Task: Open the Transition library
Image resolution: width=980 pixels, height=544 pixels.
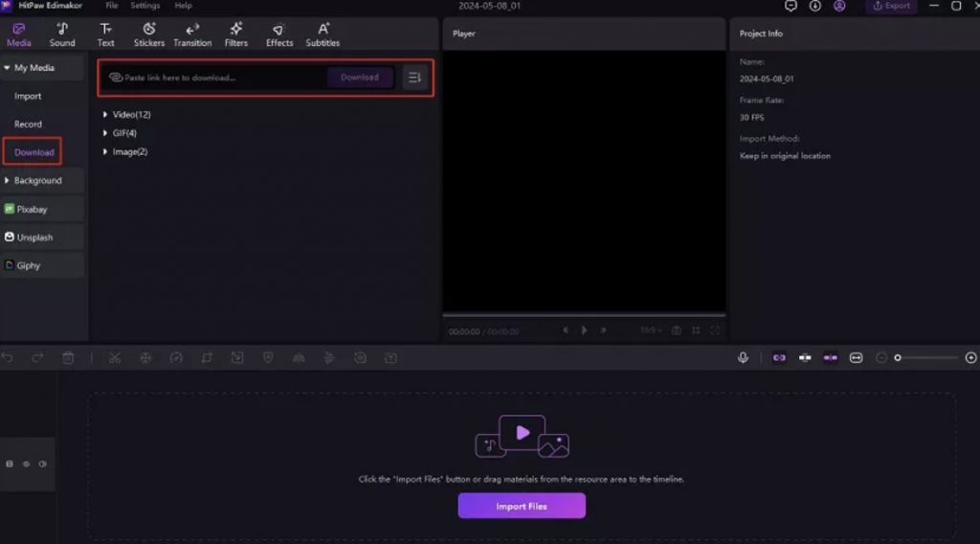Action: pyautogui.click(x=192, y=34)
